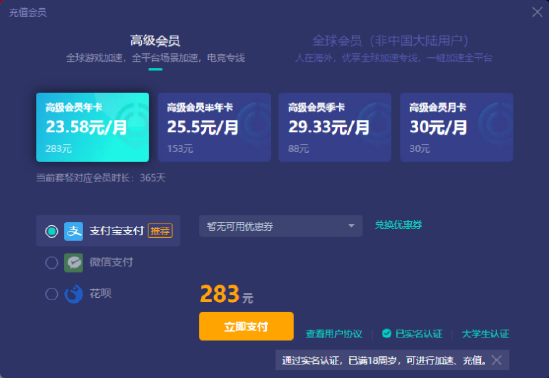This screenshot has height=378, width=550.
Task: Select the 支付宝支付 radio button
Action: (x=52, y=231)
